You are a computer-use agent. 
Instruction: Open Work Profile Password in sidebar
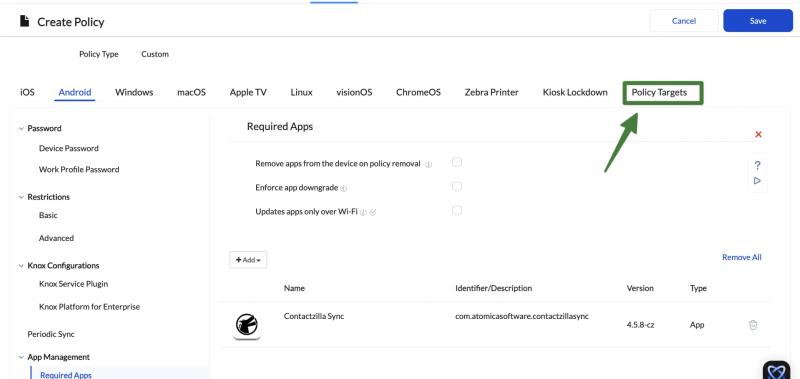[79, 169]
